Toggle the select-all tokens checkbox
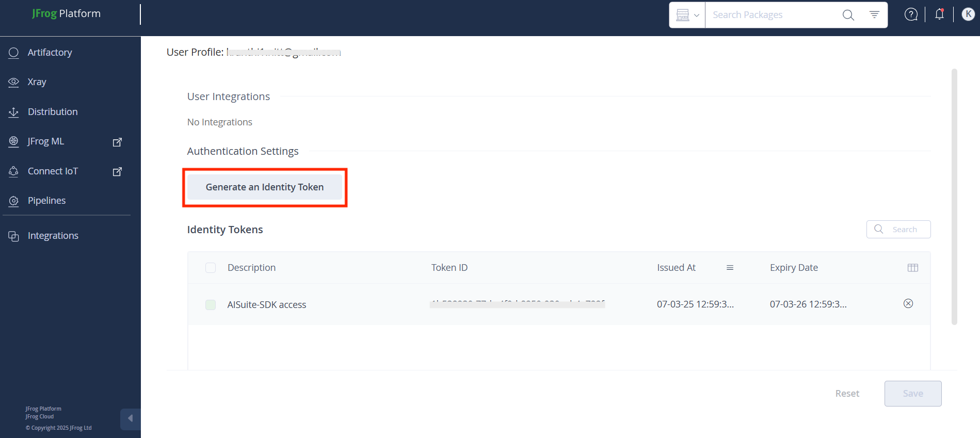This screenshot has width=980, height=438. click(x=211, y=268)
